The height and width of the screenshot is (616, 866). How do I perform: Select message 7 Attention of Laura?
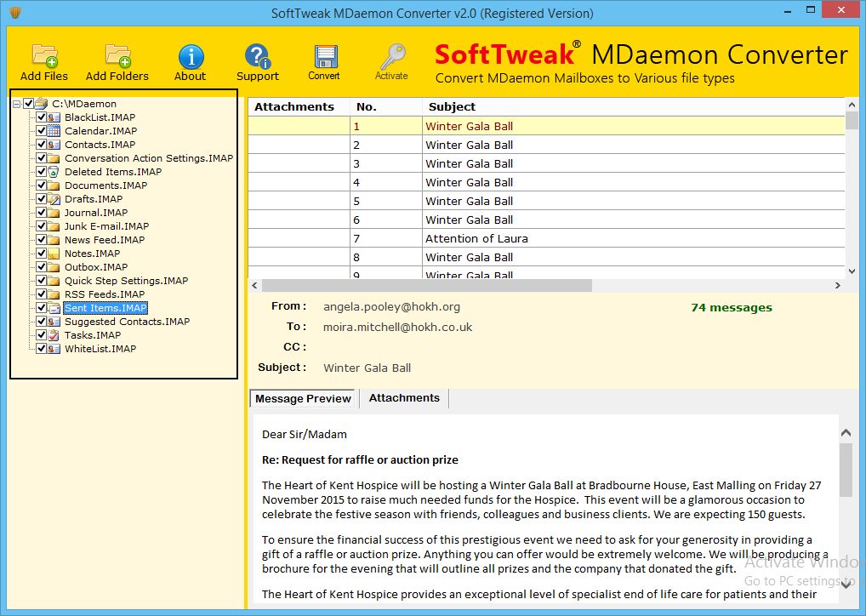click(546, 239)
